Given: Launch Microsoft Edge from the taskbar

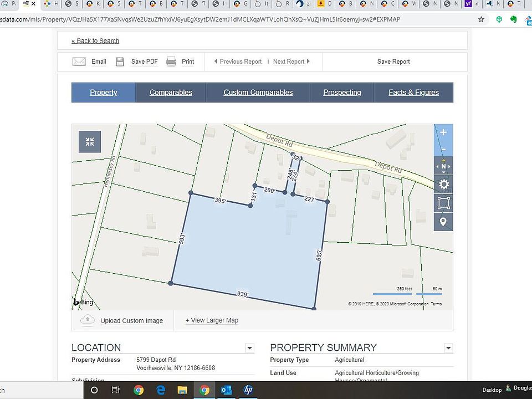Looking at the screenshot, I should 160,390.
